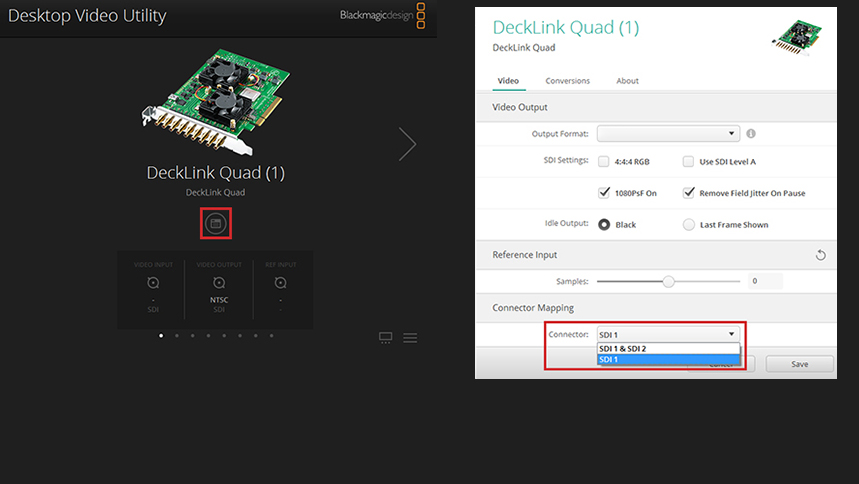This screenshot has height=484, width=859.
Task: Enable the 4:4:4 RGB checkbox
Action: tap(604, 162)
